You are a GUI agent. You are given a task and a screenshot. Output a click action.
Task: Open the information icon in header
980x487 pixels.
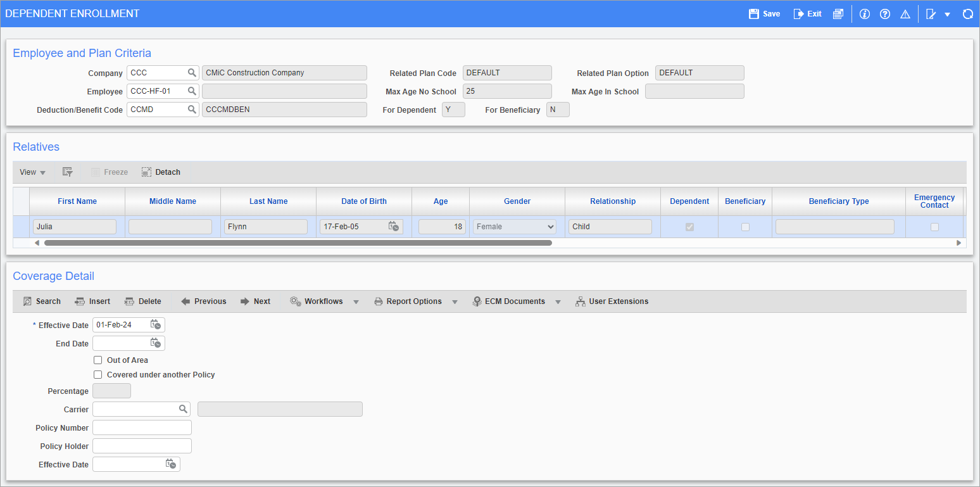pos(865,14)
